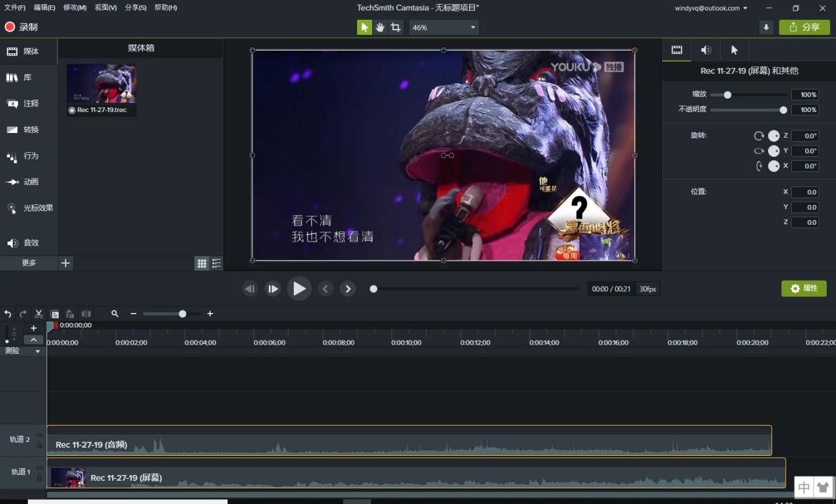Open the cursor properties tab
Screen dimensions: 836x504
tap(735, 50)
